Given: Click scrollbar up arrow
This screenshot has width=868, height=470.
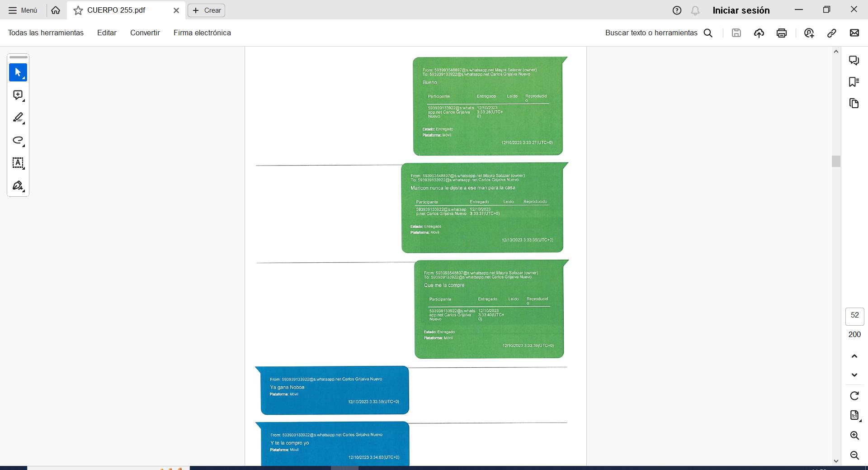Looking at the screenshot, I should point(836,52).
